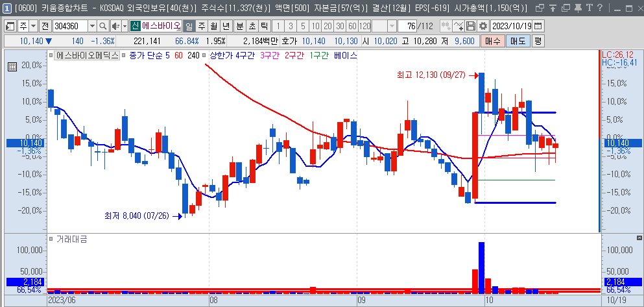Click the always-on-top arrow icon in title bar
This screenshot has width=644, height=307.
pyautogui.click(x=553, y=7)
